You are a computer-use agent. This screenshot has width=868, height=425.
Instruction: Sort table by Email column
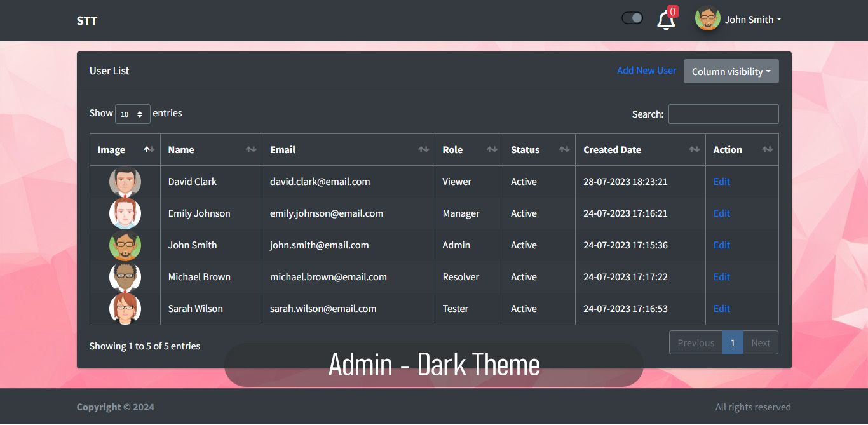coord(348,150)
